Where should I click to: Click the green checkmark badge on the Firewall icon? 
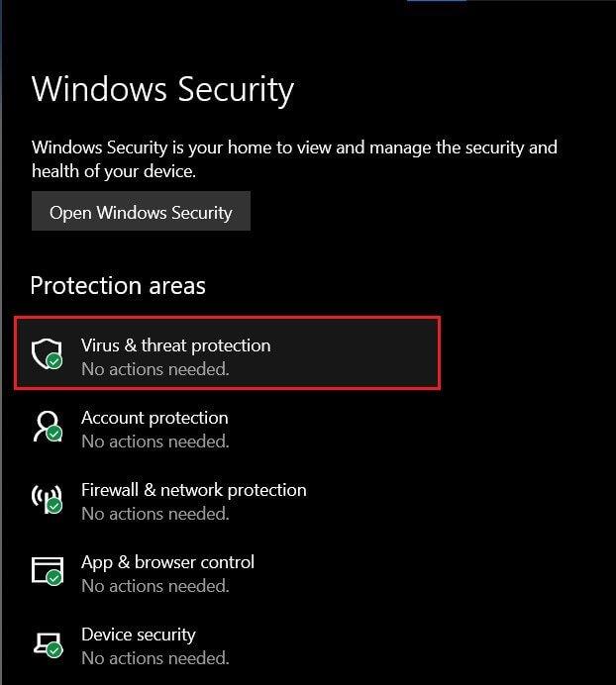54,507
